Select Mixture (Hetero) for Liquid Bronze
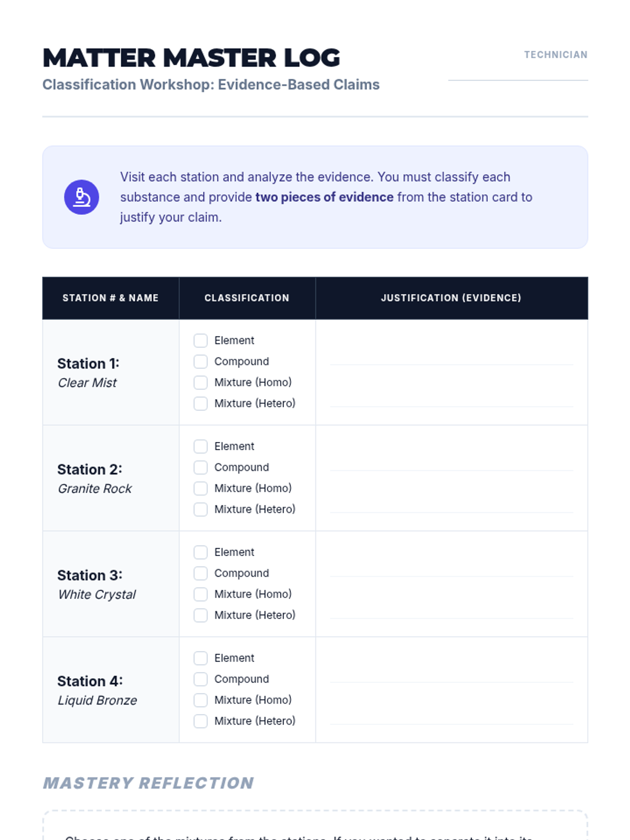Screen dimensions: 630x840 [x=201, y=721]
